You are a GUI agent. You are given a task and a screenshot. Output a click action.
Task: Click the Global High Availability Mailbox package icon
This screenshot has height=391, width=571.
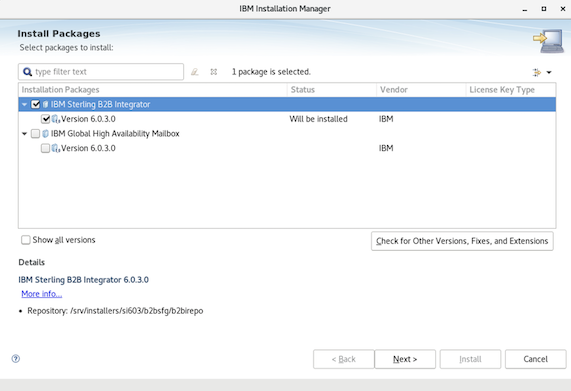click(x=46, y=134)
